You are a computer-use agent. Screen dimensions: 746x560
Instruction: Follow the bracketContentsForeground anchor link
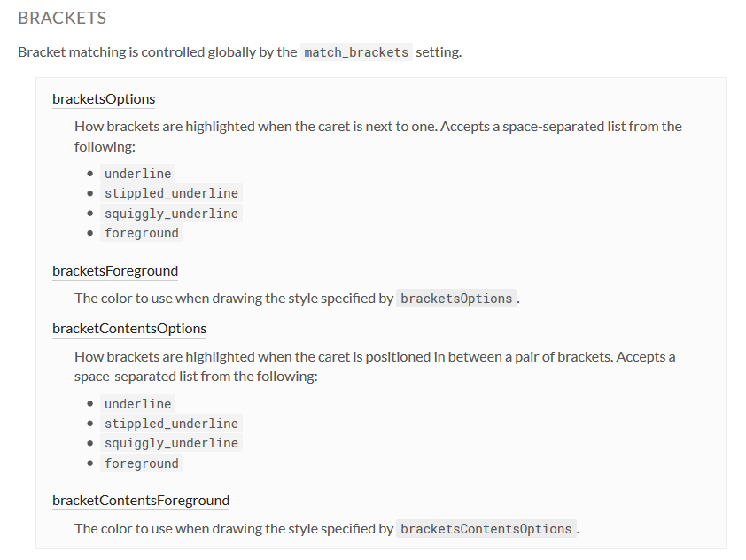point(141,501)
